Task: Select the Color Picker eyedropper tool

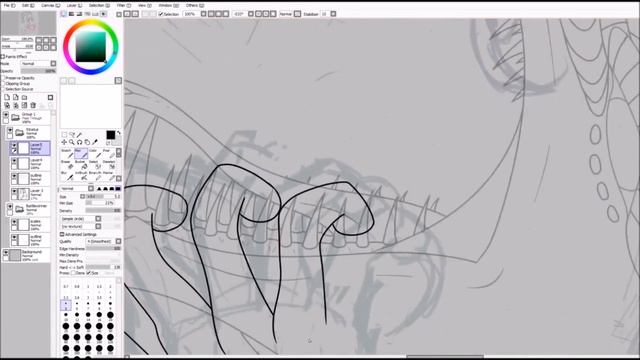Action: (x=95, y=142)
